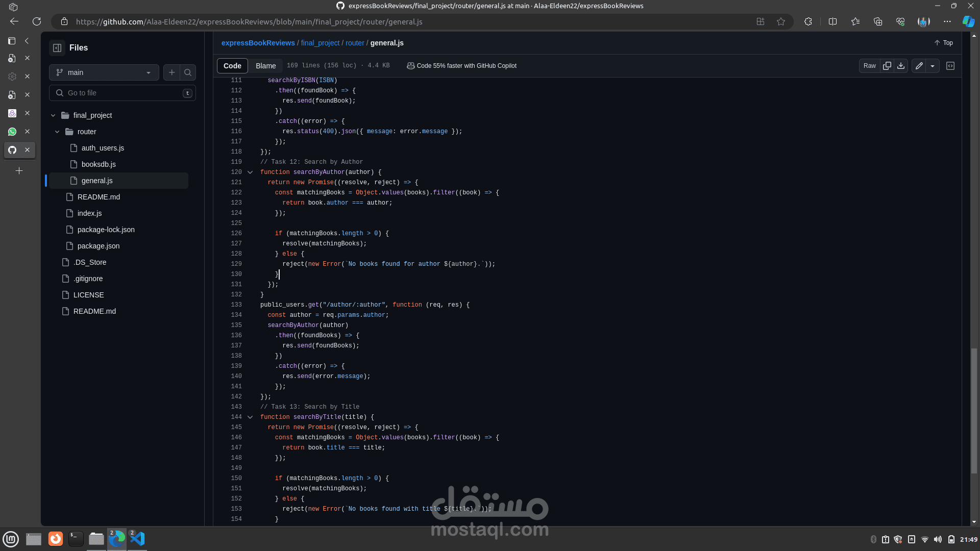Switch to Blame view tab
The height and width of the screenshot is (551, 980).
[265, 66]
